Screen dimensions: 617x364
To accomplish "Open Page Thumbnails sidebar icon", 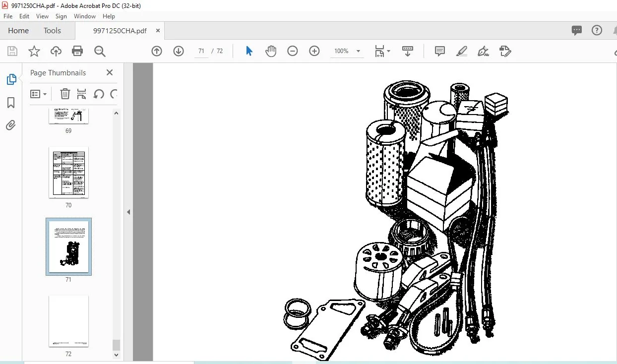I will coord(11,79).
